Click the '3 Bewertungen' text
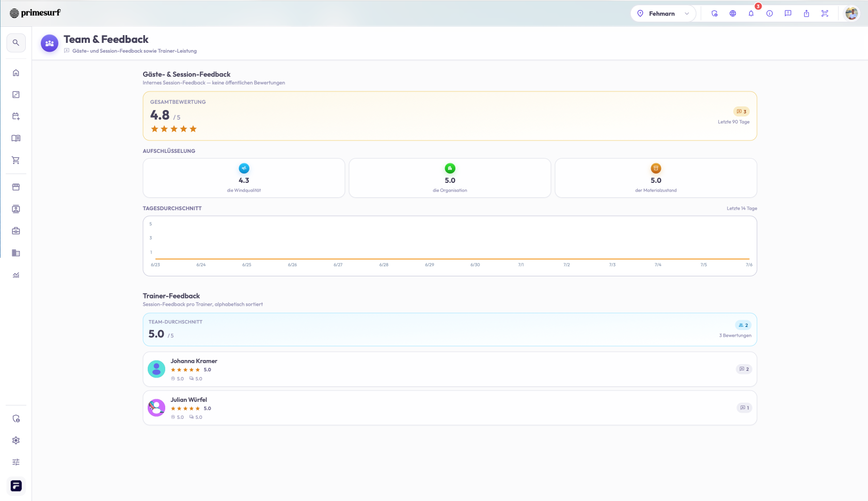This screenshot has width=868, height=501. point(735,336)
